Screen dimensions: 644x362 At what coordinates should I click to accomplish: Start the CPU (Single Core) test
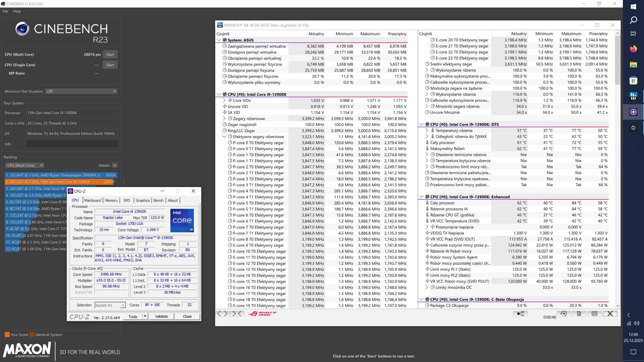tap(110, 65)
